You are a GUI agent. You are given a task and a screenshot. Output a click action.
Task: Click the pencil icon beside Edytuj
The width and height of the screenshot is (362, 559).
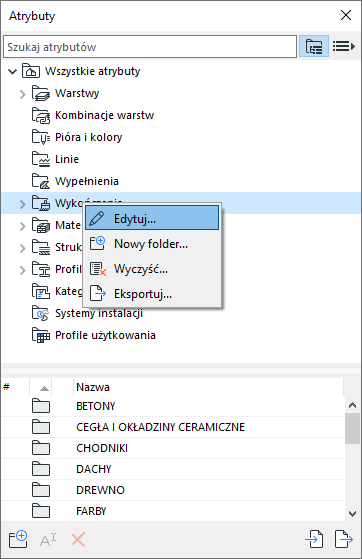pyautogui.click(x=97, y=218)
